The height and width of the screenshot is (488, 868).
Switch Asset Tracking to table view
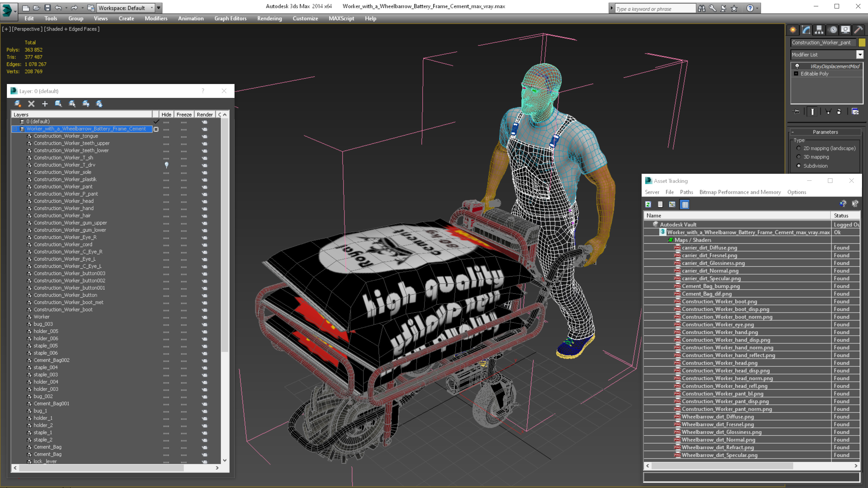pyautogui.click(x=685, y=205)
